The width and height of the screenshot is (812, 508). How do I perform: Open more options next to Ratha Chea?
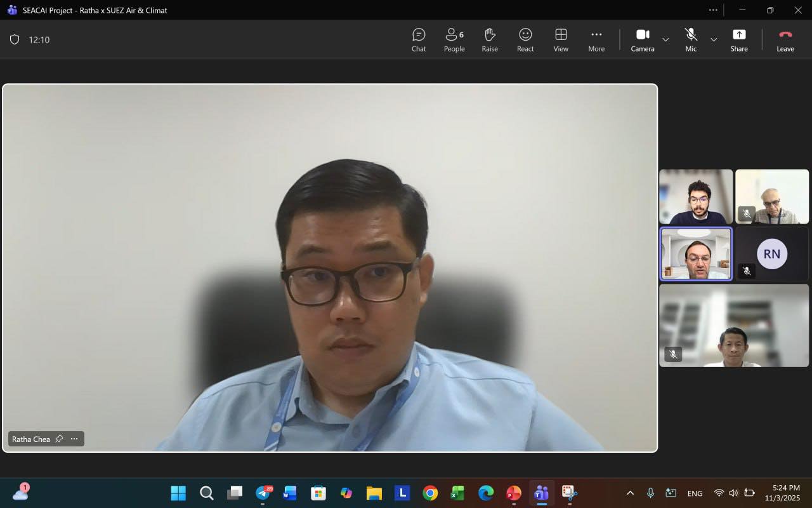point(74,439)
